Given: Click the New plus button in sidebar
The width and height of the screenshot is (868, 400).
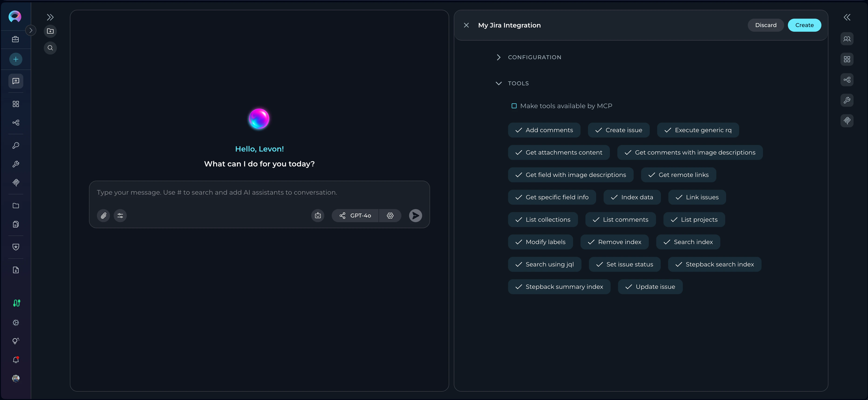Looking at the screenshot, I should click(x=16, y=59).
